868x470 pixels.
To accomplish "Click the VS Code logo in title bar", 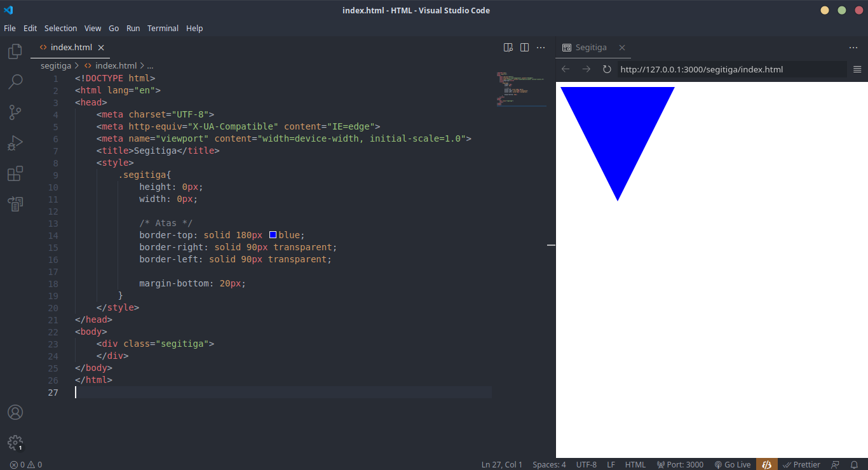I will pyautogui.click(x=8, y=10).
